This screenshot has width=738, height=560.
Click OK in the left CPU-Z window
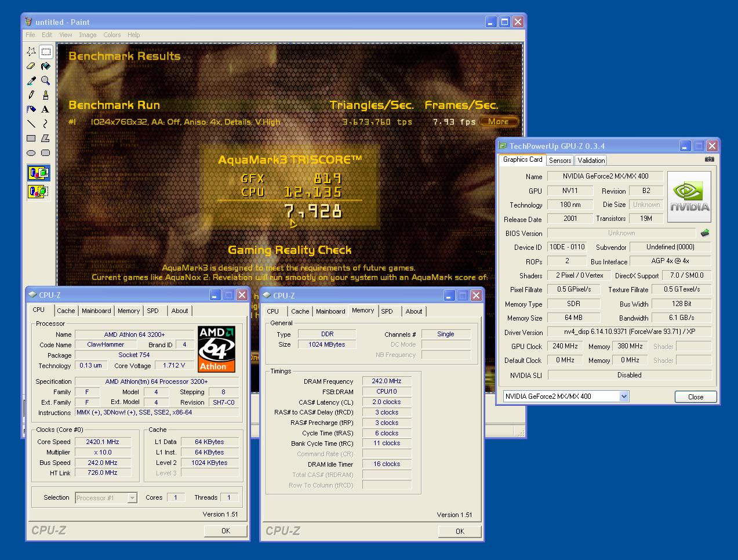[x=226, y=531]
